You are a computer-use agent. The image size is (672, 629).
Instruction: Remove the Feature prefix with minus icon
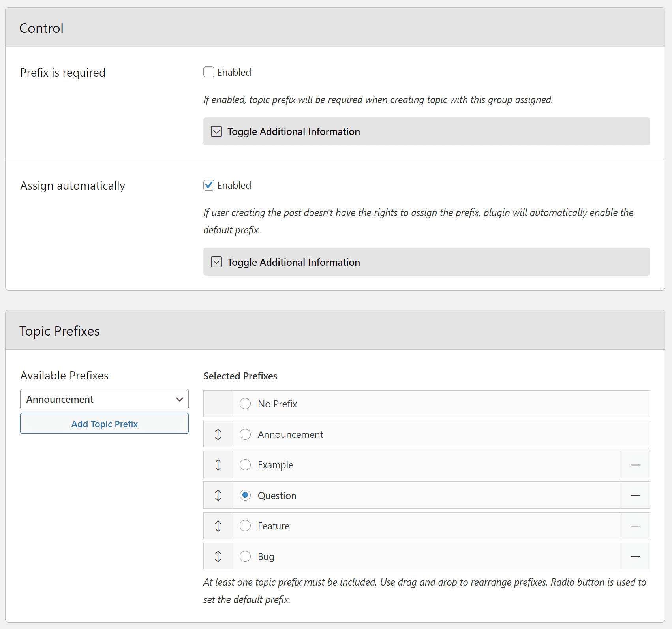pos(635,526)
